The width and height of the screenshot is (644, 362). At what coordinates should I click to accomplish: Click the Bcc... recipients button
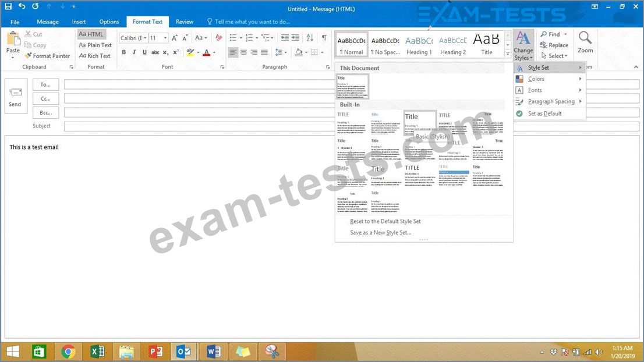[x=45, y=112]
